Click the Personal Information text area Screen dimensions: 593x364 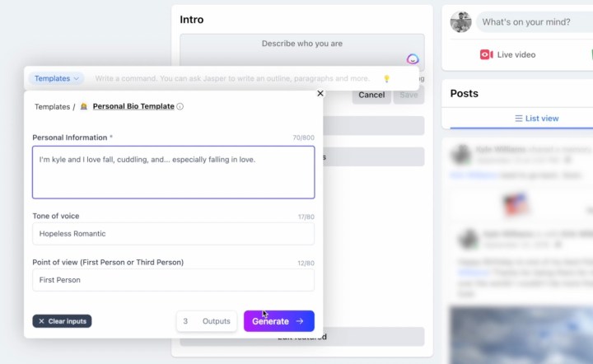[173, 172]
